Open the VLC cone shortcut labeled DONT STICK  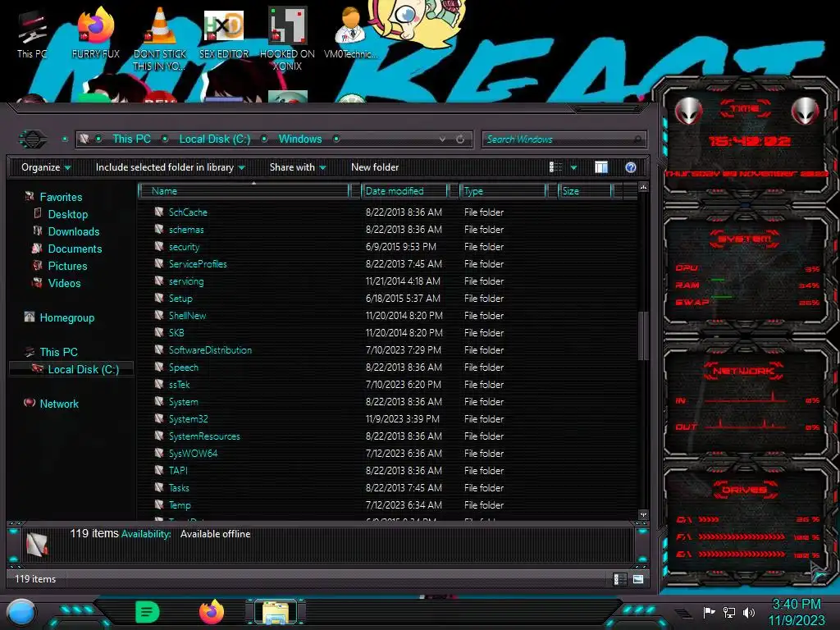(159, 40)
